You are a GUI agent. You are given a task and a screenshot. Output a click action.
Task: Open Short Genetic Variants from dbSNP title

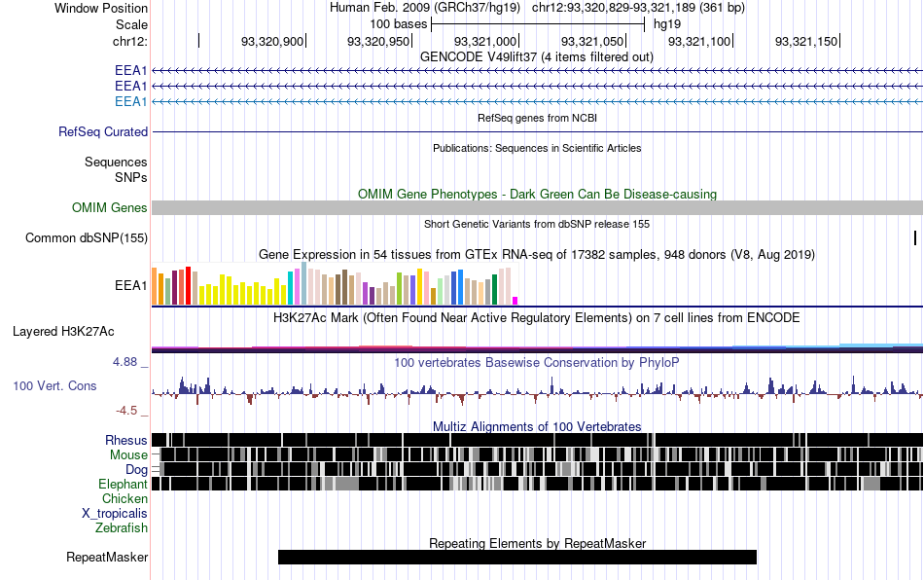click(x=537, y=224)
